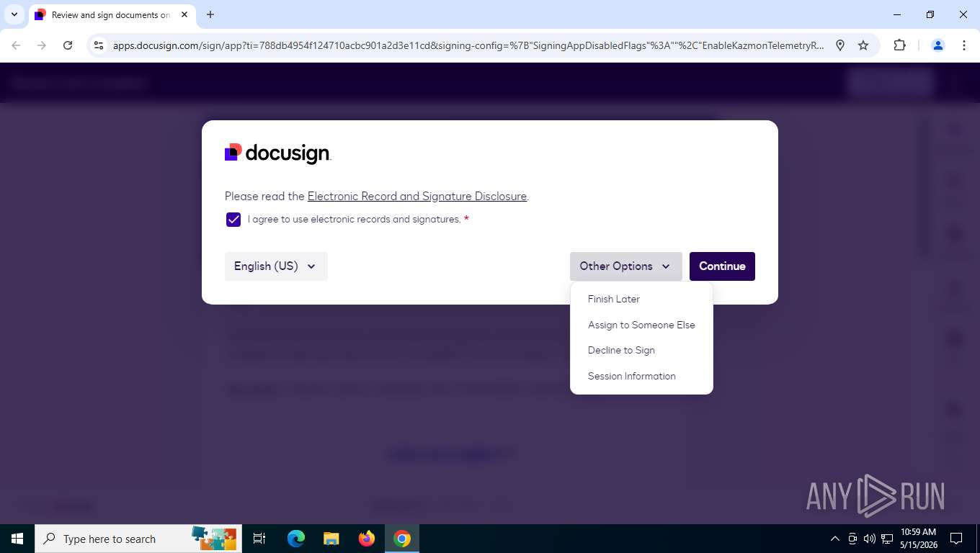This screenshot has width=980, height=553.
Task: Open the Chrome extensions puzzle icon
Action: point(899,45)
